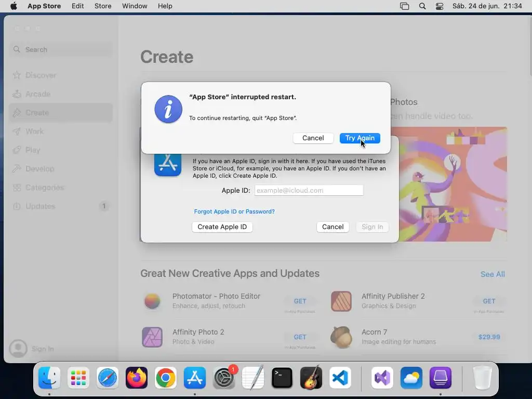Open System Settings from the Dock
Screen dimensions: 532x399
224,378
